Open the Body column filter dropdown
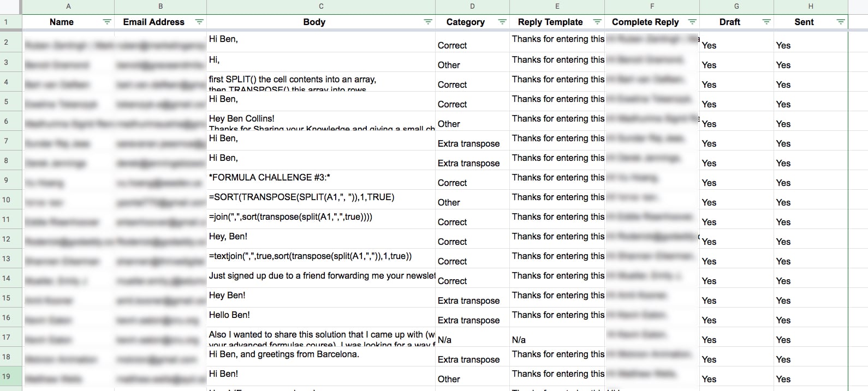Screen dimensions: 868x391 click(428, 22)
